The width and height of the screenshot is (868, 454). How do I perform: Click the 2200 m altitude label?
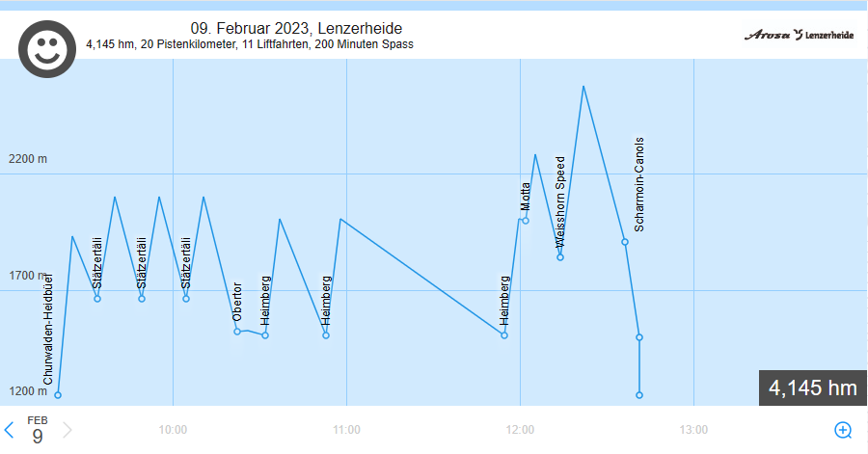[28, 159]
